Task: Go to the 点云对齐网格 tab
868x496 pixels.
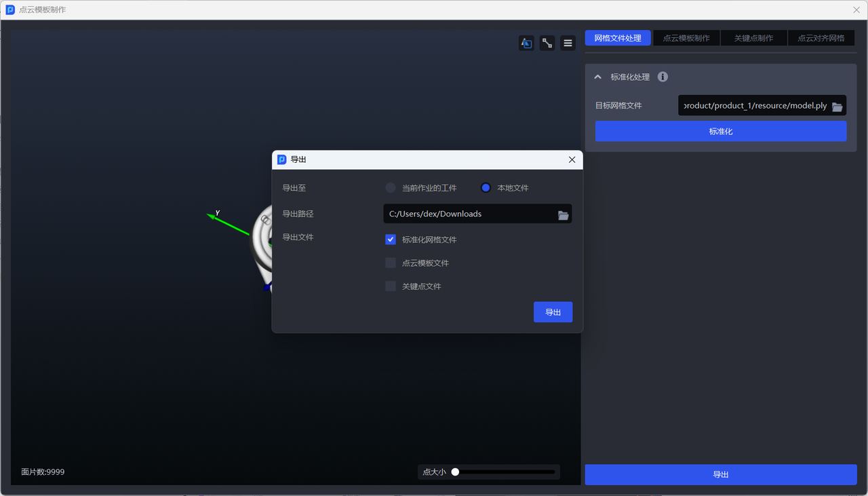Action: point(821,38)
